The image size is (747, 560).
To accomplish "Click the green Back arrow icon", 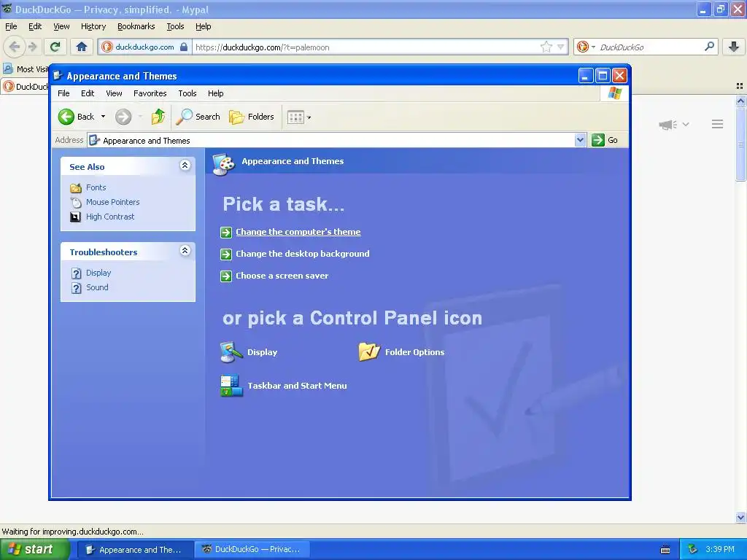I will [x=66, y=117].
